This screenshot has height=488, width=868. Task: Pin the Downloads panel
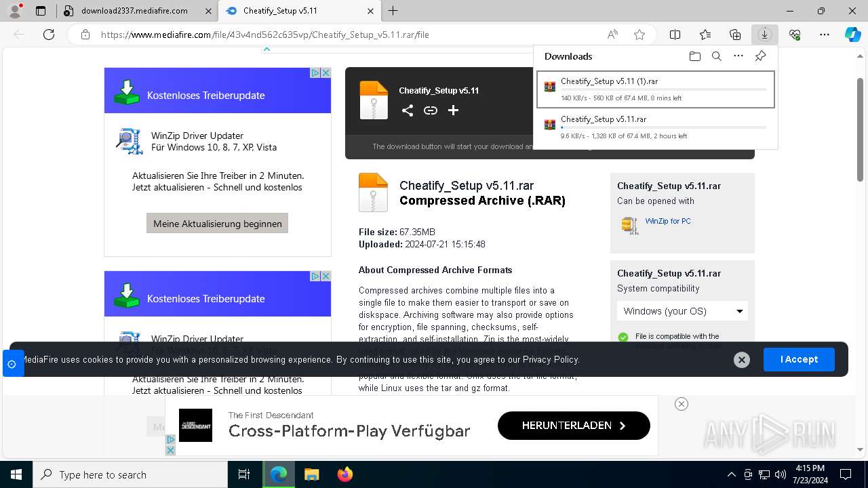click(x=761, y=56)
